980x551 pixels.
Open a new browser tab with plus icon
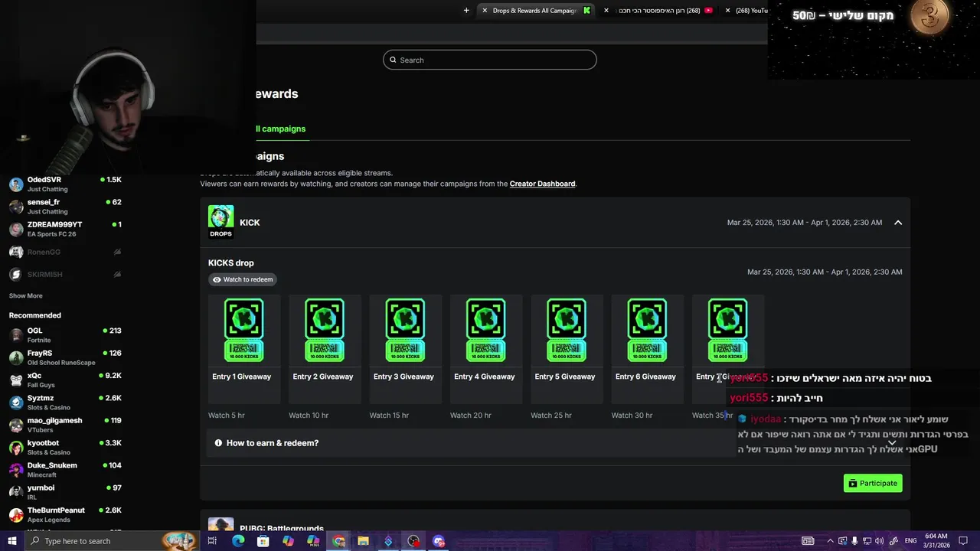click(x=466, y=11)
